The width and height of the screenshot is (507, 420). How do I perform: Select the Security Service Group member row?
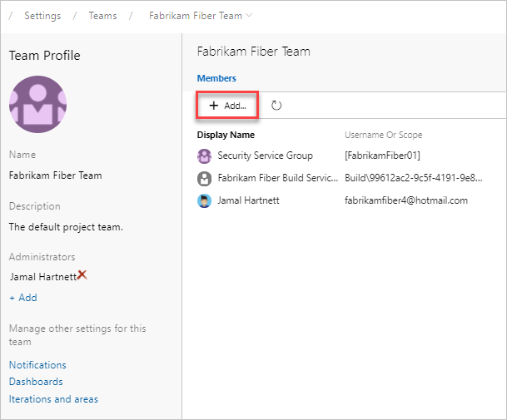click(x=343, y=156)
